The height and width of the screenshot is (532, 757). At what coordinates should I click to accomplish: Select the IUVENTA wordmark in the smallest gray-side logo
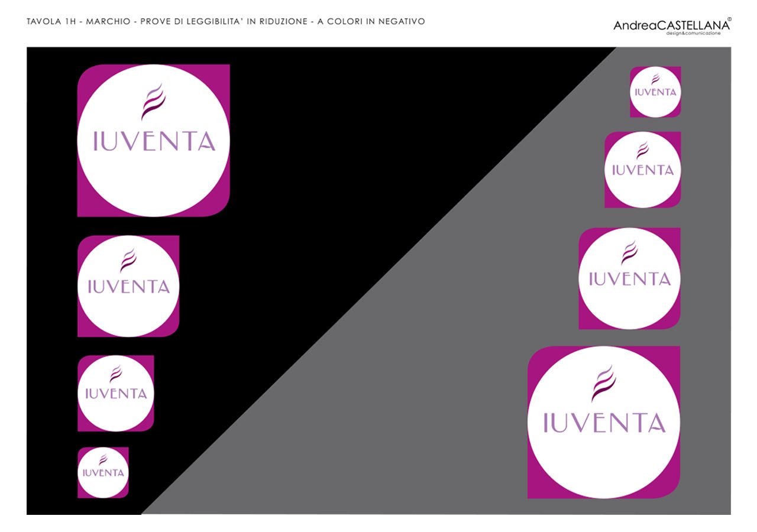[655, 93]
